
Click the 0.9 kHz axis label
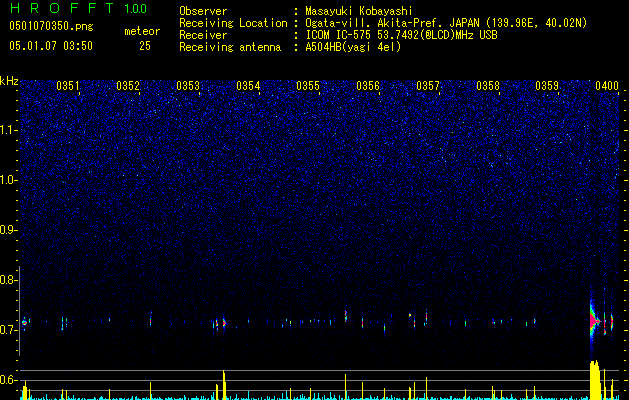(x=9, y=230)
